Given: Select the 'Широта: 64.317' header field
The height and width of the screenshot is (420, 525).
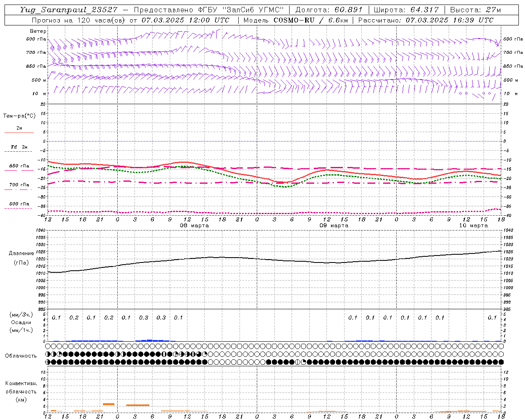Looking at the screenshot, I should (x=406, y=10).
